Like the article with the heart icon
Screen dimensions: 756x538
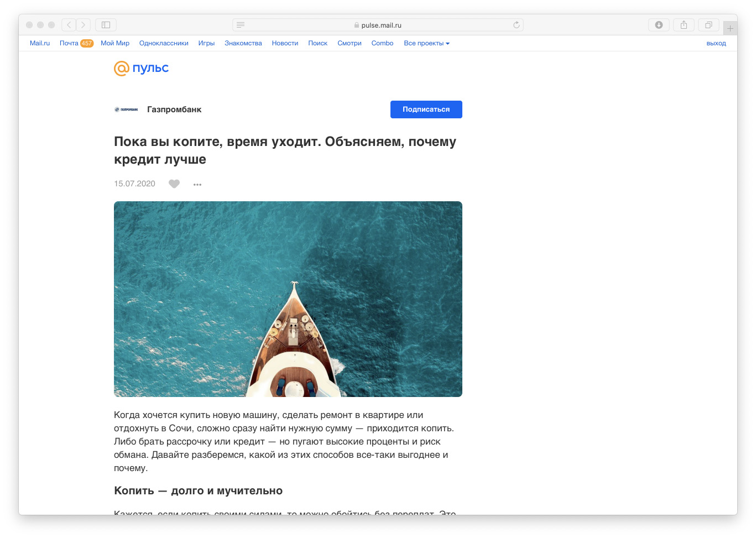[174, 184]
